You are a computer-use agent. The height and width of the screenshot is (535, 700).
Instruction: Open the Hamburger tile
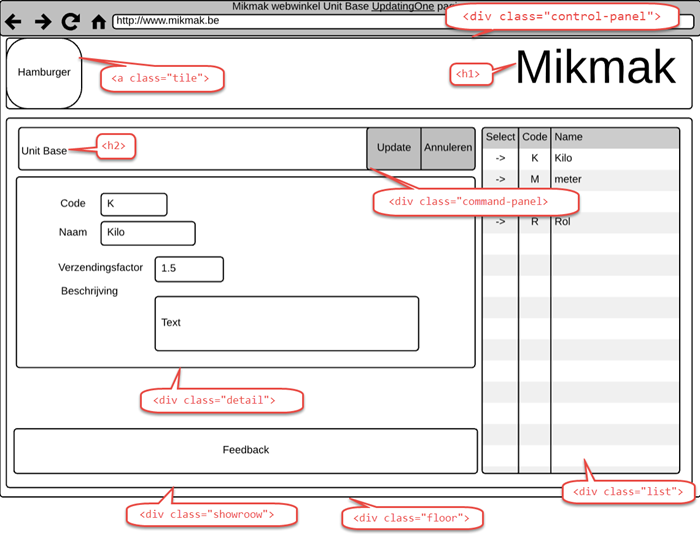click(x=44, y=73)
